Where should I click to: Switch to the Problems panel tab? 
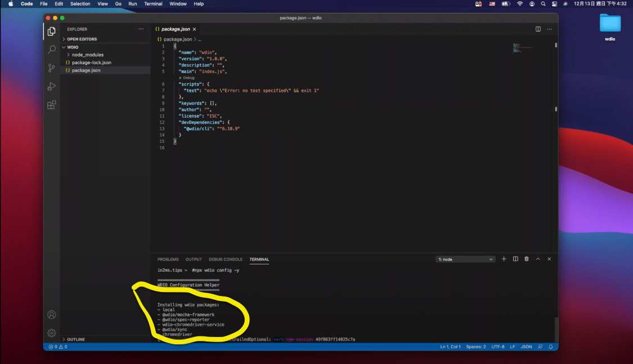click(x=168, y=259)
